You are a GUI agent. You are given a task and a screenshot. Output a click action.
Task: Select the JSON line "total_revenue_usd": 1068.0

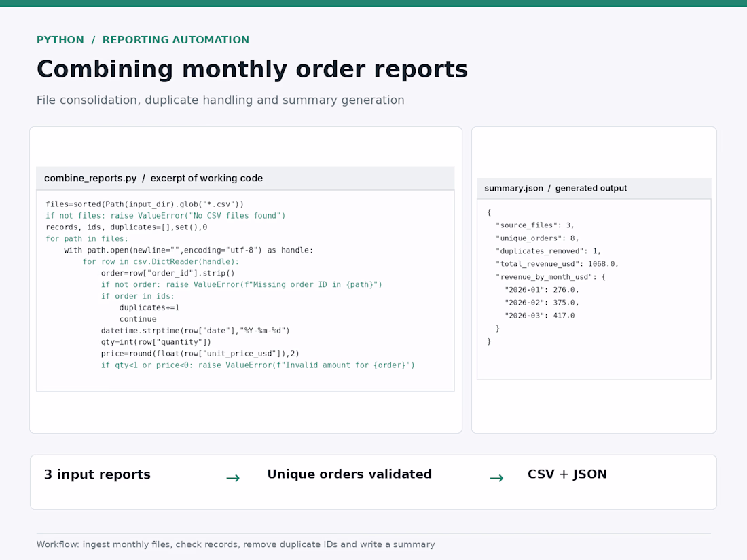coord(557,264)
